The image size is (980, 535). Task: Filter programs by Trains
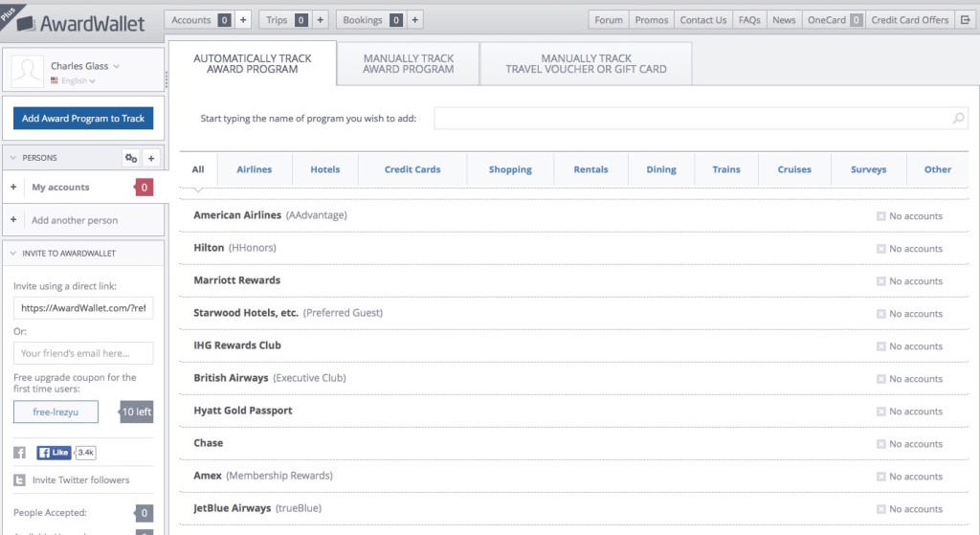pos(726,169)
